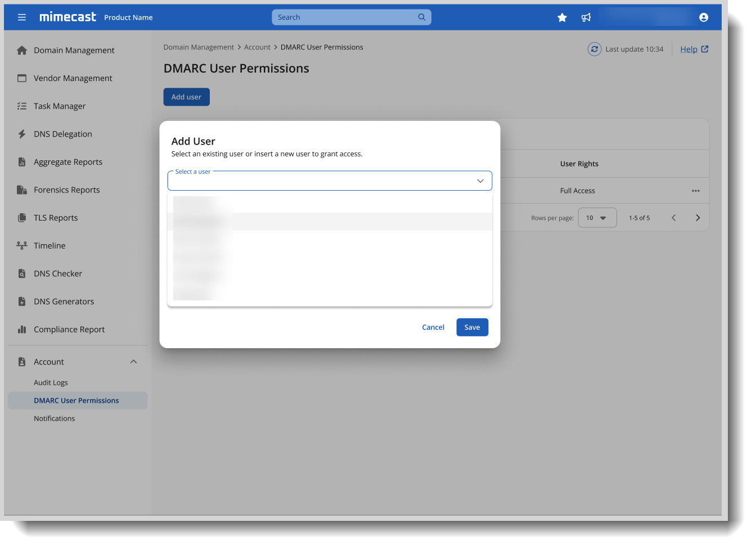The image size is (756, 549).
Task: Click the Task Manager checklist icon
Action: [x=22, y=106]
